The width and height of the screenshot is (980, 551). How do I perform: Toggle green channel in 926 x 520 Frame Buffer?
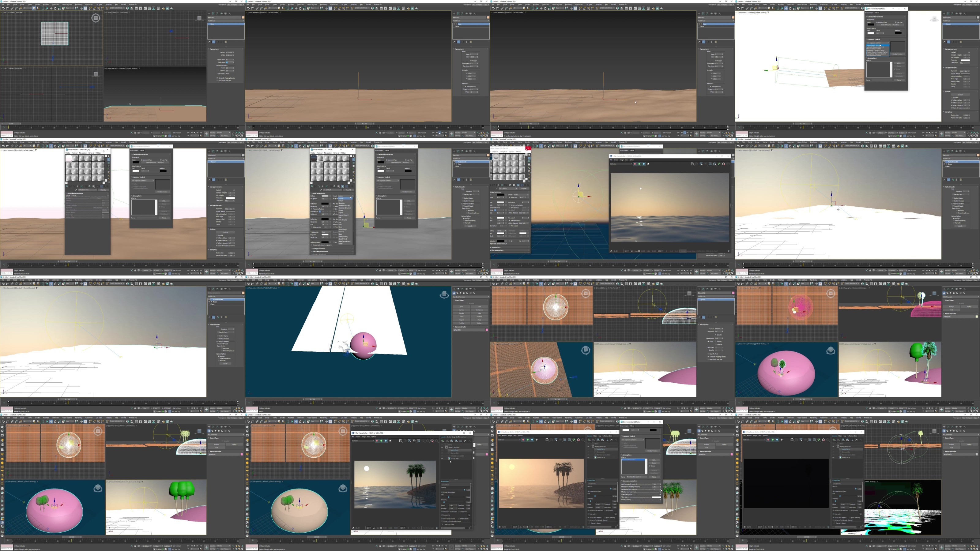coord(639,164)
